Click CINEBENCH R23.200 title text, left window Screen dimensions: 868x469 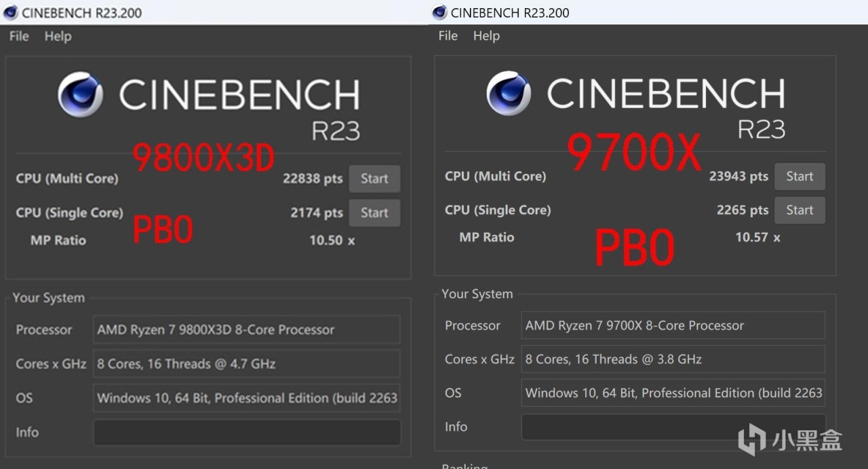point(81,13)
